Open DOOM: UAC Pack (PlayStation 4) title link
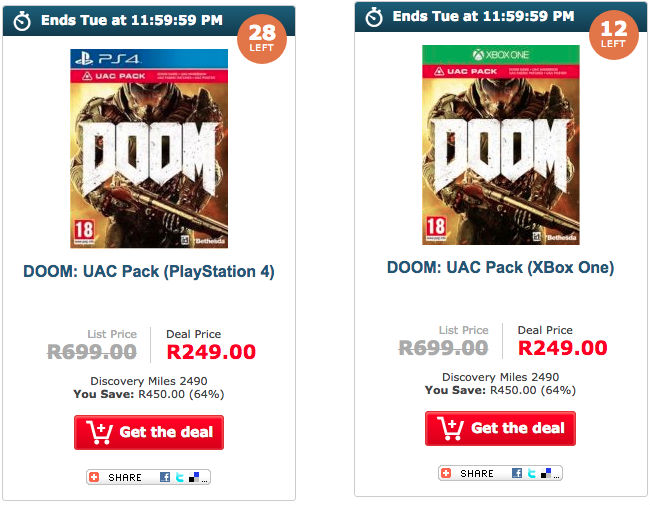 [x=149, y=271]
